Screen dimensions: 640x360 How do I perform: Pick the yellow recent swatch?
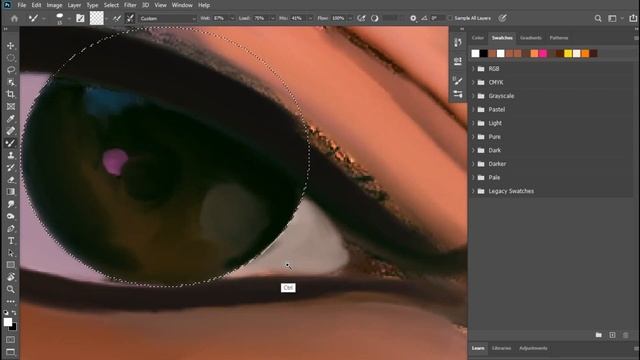pos(568,53)
